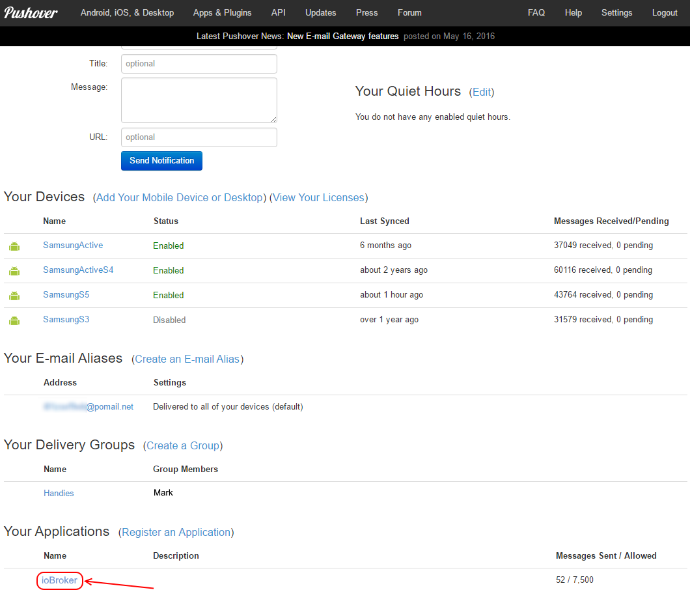Click Disabled status of SamsungS3
The height and width of the screenshot is (616, 690).
point(169,320)
